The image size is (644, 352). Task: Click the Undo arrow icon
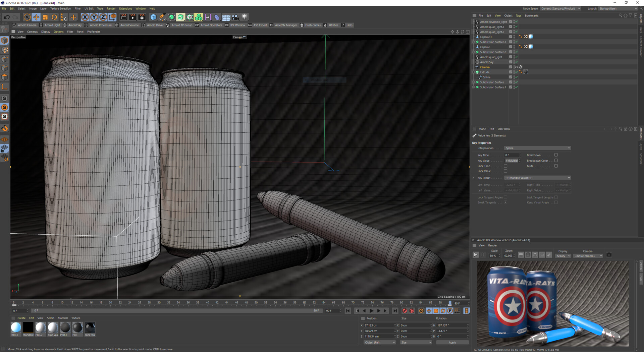(x=6, y=17)
